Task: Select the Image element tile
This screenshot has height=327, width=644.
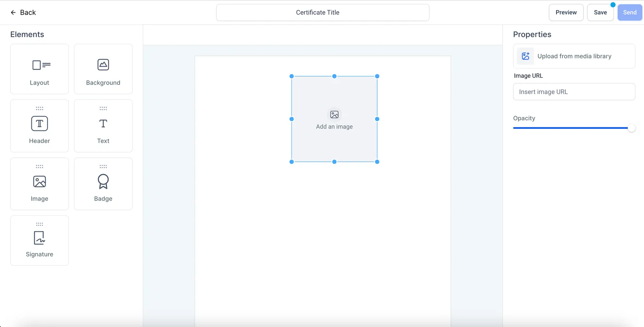Action: (x=39, y=184)
